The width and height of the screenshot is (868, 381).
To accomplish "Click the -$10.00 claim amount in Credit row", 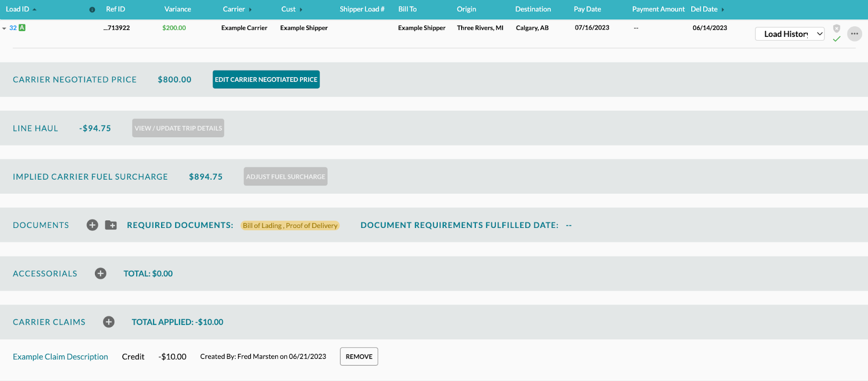I will pos(173,357).
